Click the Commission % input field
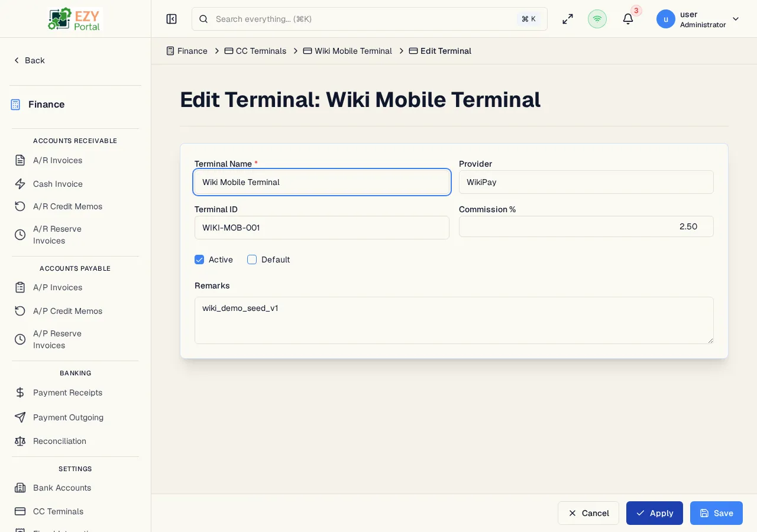 [586, 226]
